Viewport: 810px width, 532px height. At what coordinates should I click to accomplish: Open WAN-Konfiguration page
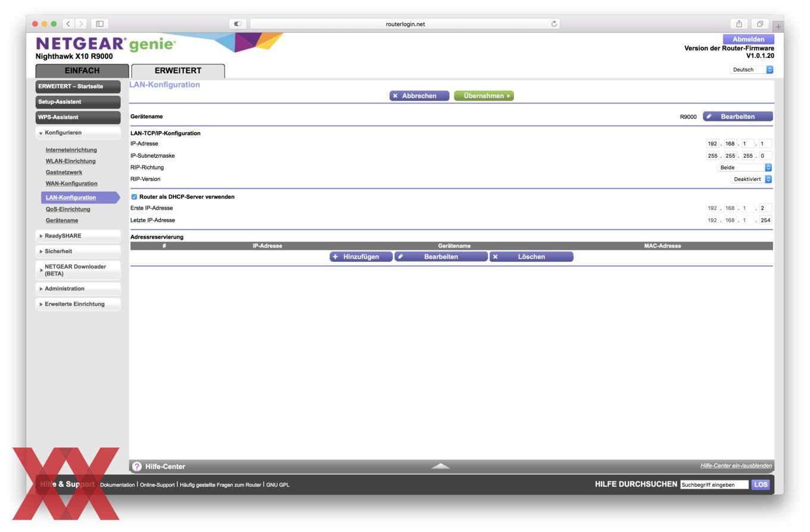(71, 184)
